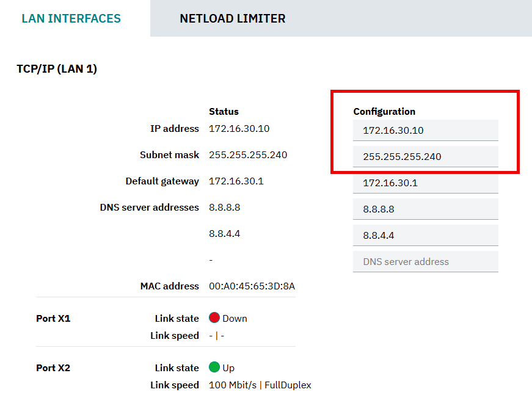Click the empty DNS server address field
This screenshot has width=532, height=406.
tap(426, 261)
